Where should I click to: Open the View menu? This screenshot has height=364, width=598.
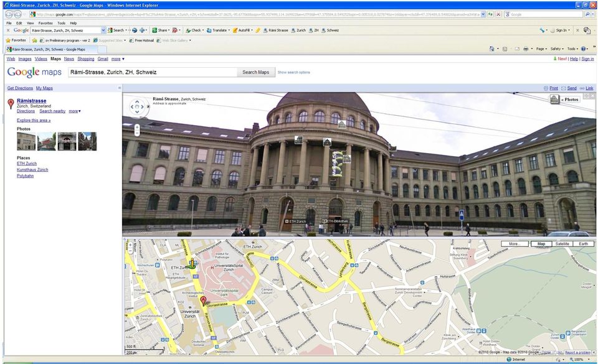(x=30, y=23)
